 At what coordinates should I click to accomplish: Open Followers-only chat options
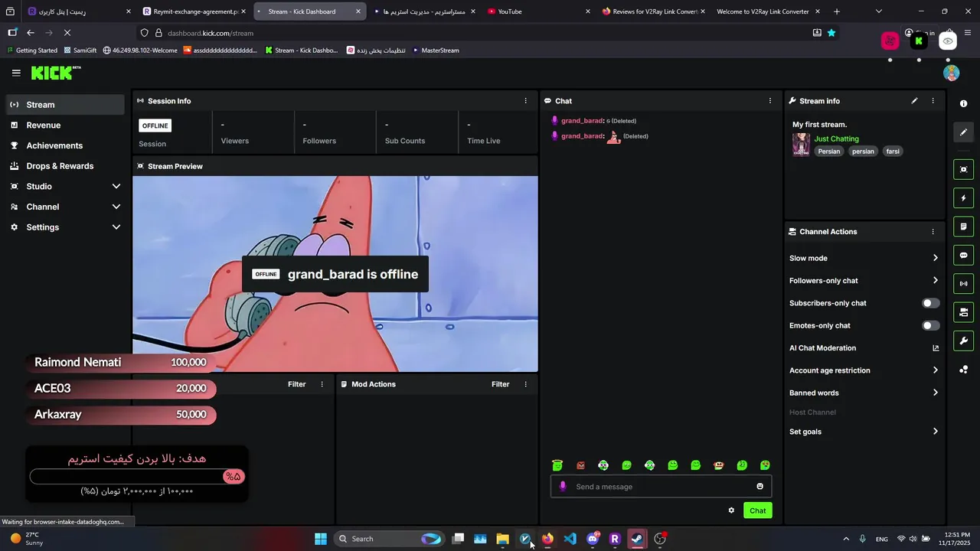(864, 281)
